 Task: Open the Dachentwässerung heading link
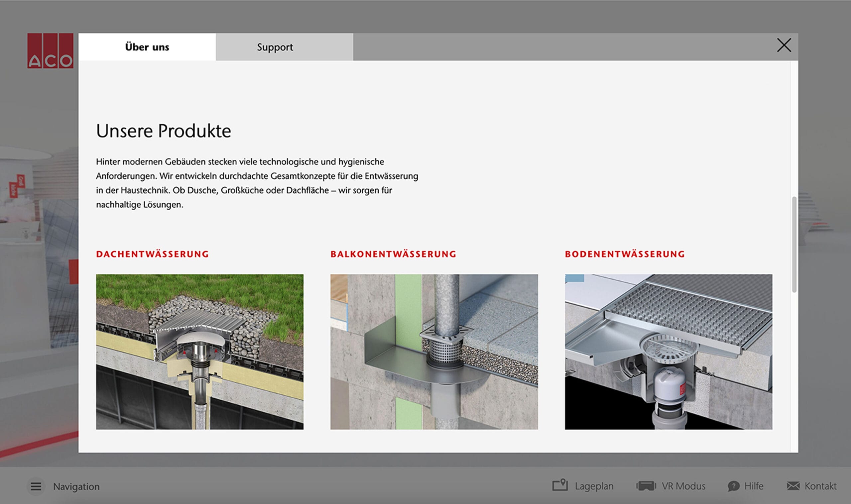[152, 254]
